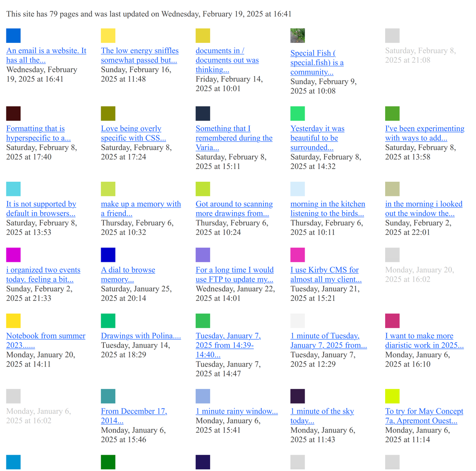
Task: Open "make up a memory with a friend" link
Action: (x=141, y=209)
